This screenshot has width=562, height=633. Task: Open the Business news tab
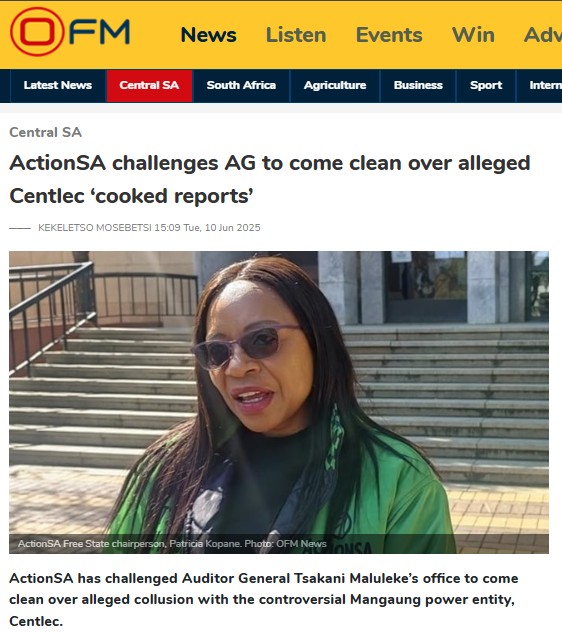coord(418,86)
